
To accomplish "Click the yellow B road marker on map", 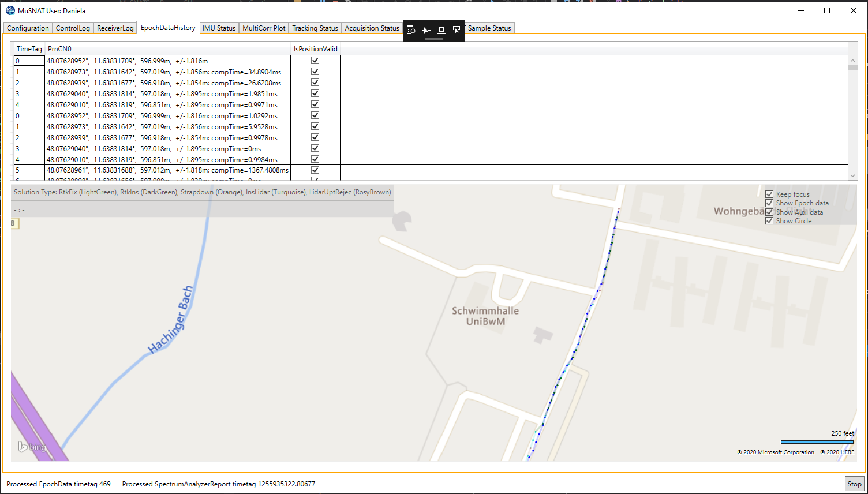I will 14,223.
